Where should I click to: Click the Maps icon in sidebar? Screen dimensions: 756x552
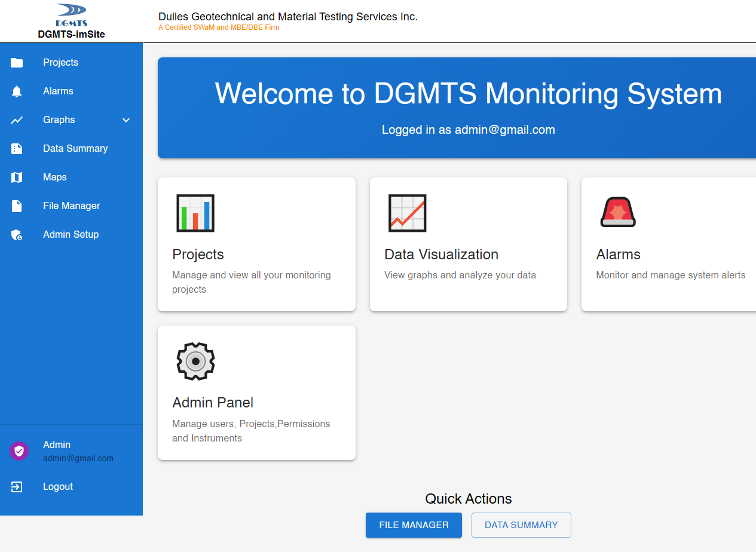(x=17, y=177)
